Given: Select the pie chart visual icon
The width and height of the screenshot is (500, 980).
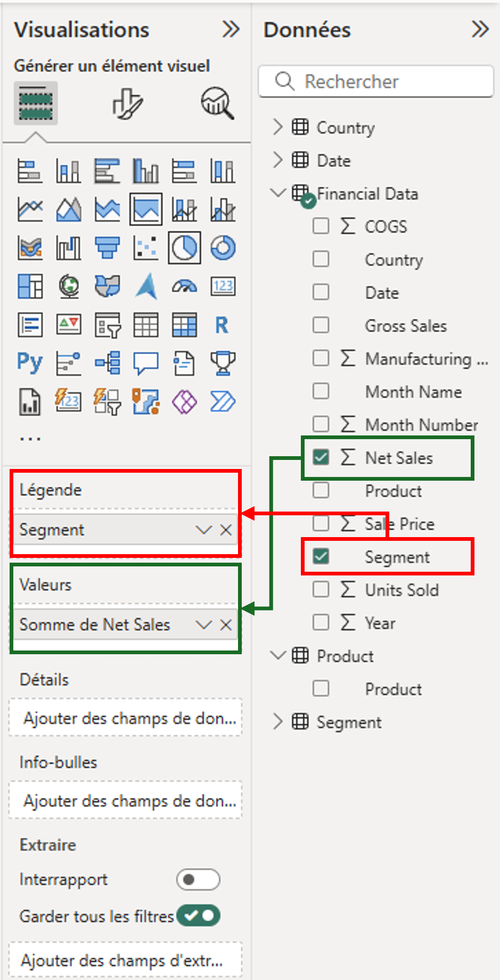Looking at the screenshot, I should pyautogui.click(x=184, y=248).
